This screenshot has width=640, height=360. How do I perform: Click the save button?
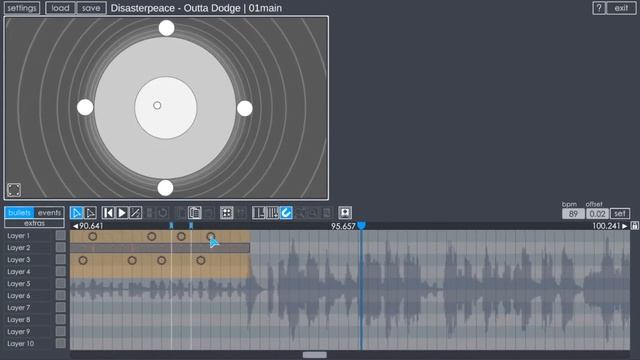point(91,8)
